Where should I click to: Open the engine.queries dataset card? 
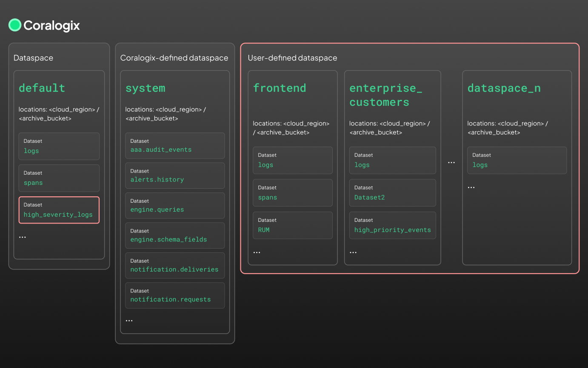[174, 206]
